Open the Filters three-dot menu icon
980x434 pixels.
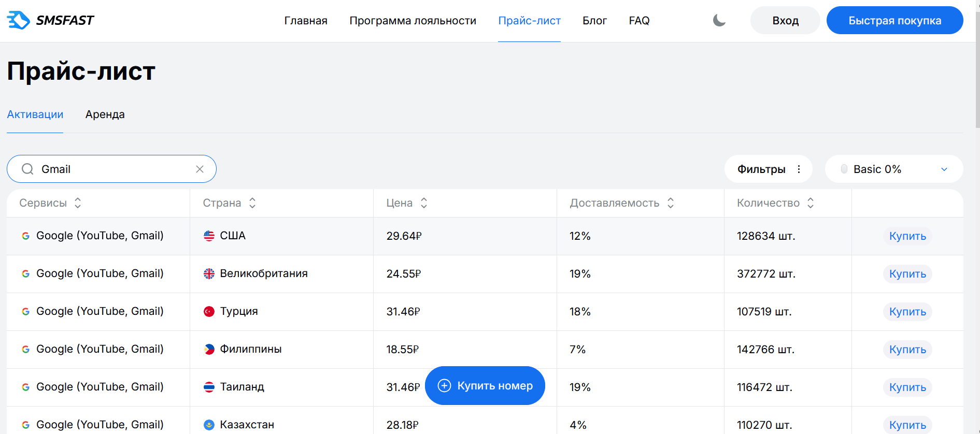[x=799, y=169]
